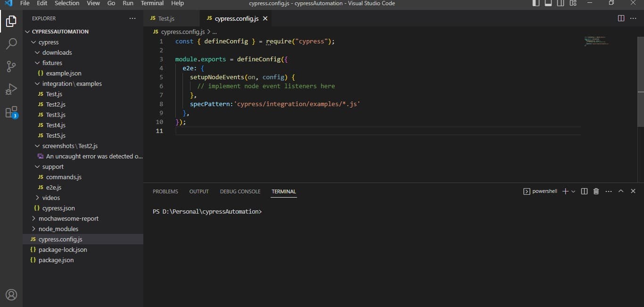Open Explorer panel more actions ellipsis
Image resolution: width=644 pixels, height=307 pixels.
(x=132, y=18)
